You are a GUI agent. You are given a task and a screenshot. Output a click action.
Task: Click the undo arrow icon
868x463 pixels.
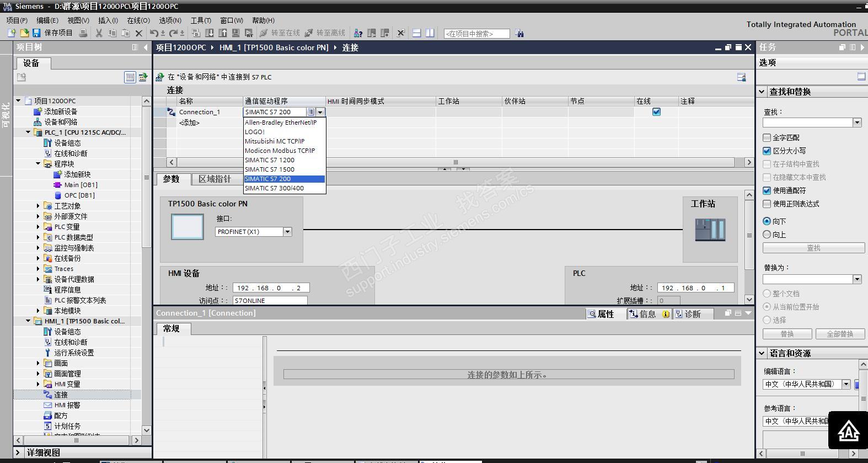(154, 33)
